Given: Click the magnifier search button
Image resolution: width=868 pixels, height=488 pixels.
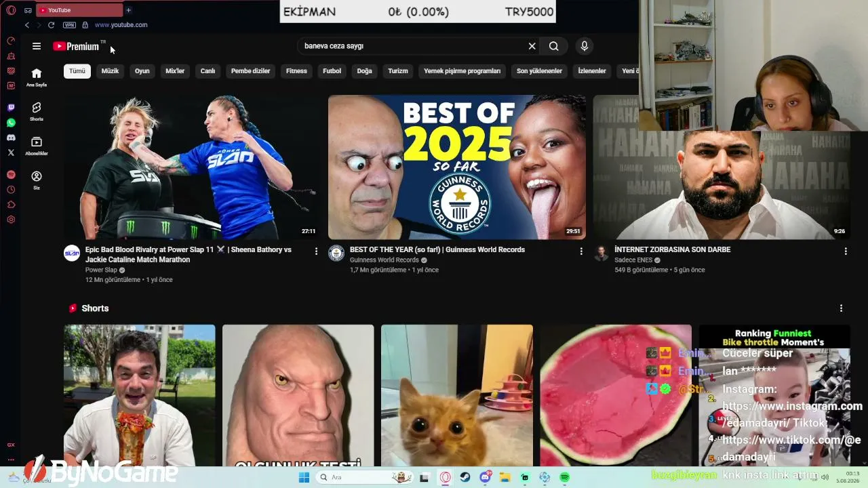Looking at the screenshot, I should (554, 46).
